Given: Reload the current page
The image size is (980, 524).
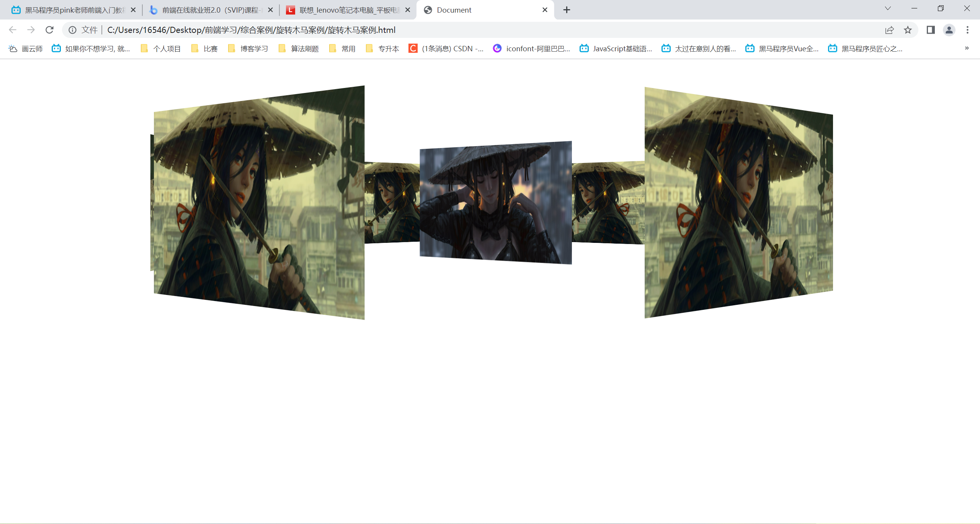Looking at the screenshot, I should click(49, 30).
